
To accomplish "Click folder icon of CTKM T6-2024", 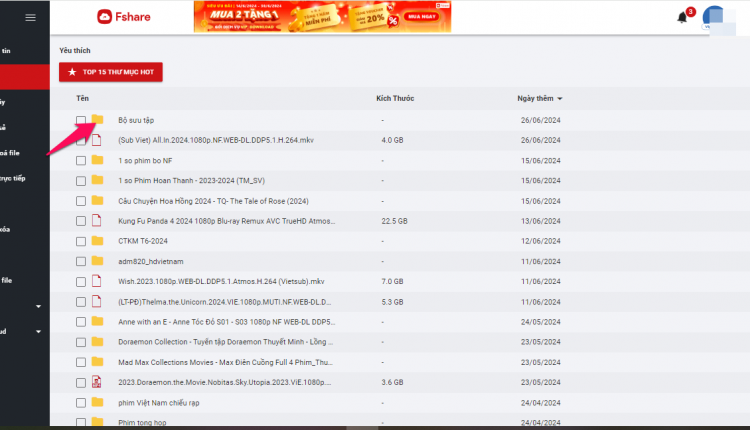I will tap(98, 240).
